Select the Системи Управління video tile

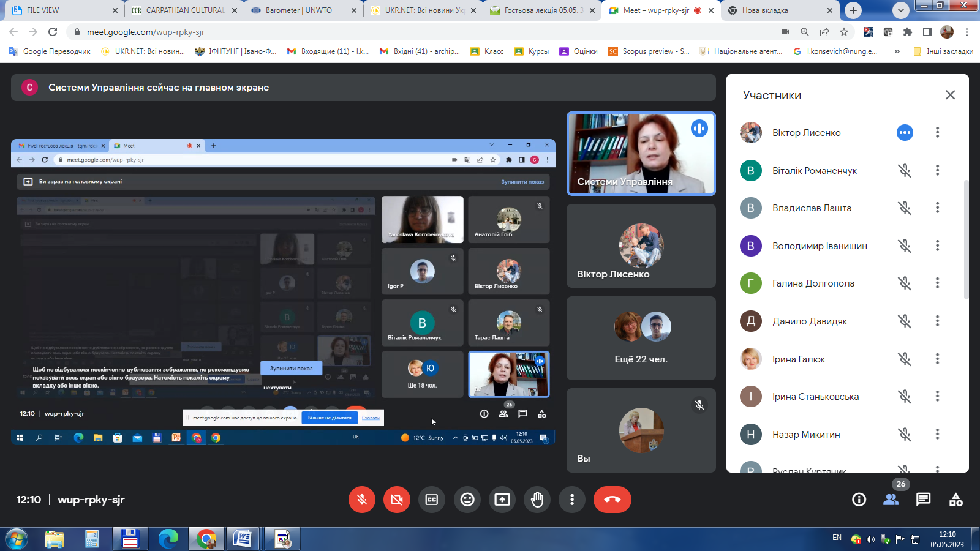641,154
